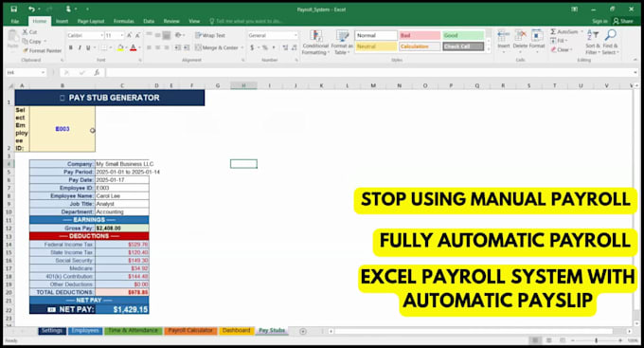Click the insert function fx icon

click(x=97, y=72)
